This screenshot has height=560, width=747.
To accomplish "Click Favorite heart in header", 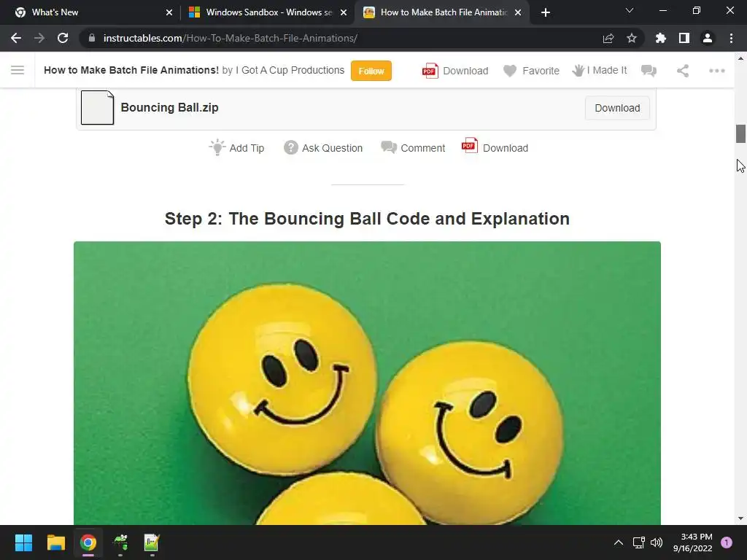I will (x=532, y=71).
